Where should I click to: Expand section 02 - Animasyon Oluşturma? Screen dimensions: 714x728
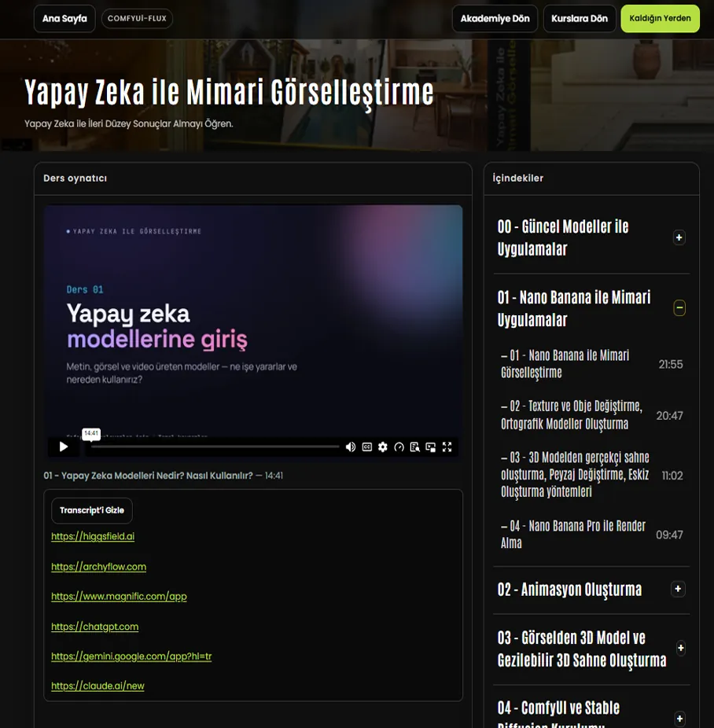click(x=678, y=589)
